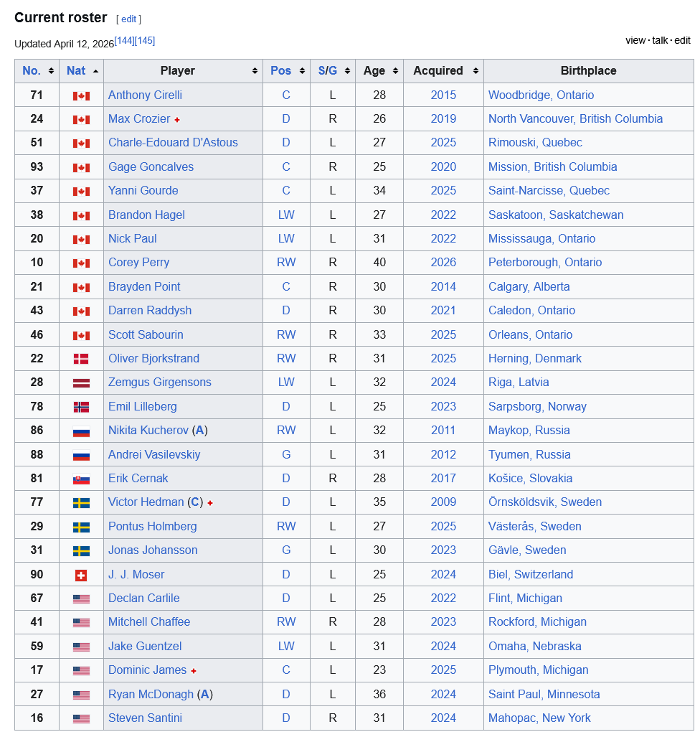Click the Pos column header link
Image resolution: width=700 pixels, height=737 pixels.
[x=281, y=70]
